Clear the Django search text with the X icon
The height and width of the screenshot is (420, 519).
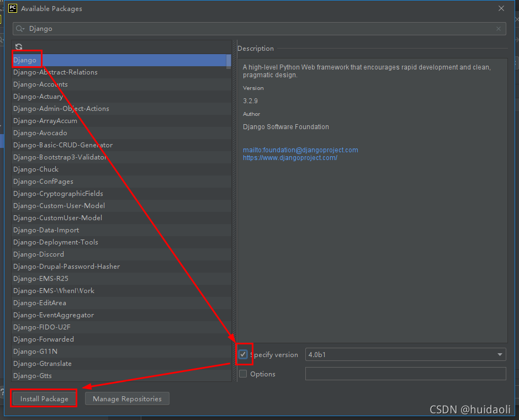tap(499, 29)
